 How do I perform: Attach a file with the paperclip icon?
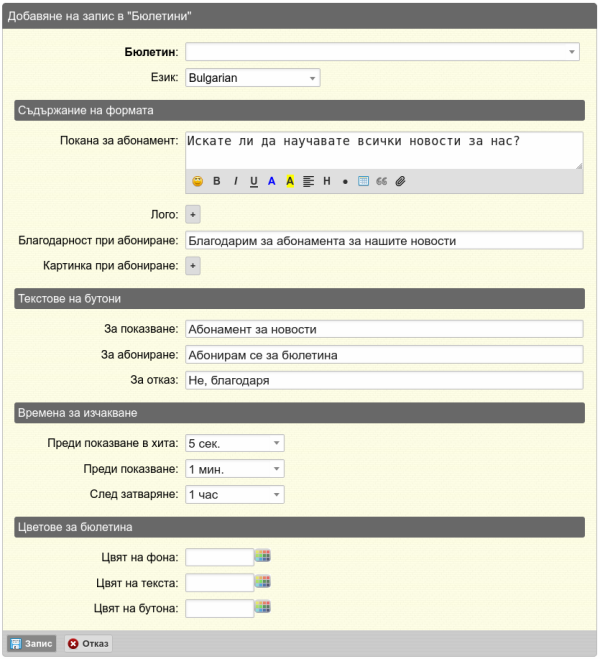(x=400, y=181)
